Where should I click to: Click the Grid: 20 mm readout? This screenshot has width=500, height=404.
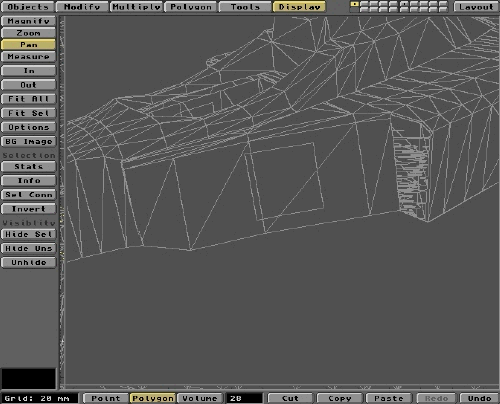[39, 398]
